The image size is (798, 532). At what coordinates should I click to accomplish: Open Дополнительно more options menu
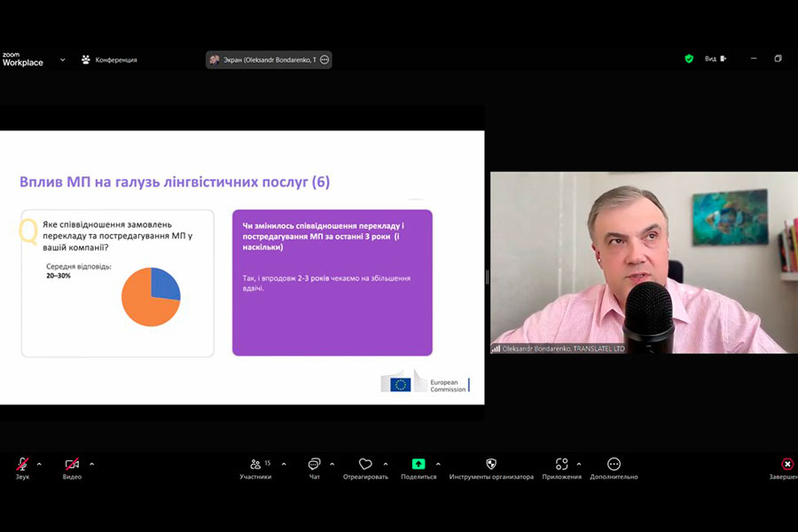tap(614, 468)
